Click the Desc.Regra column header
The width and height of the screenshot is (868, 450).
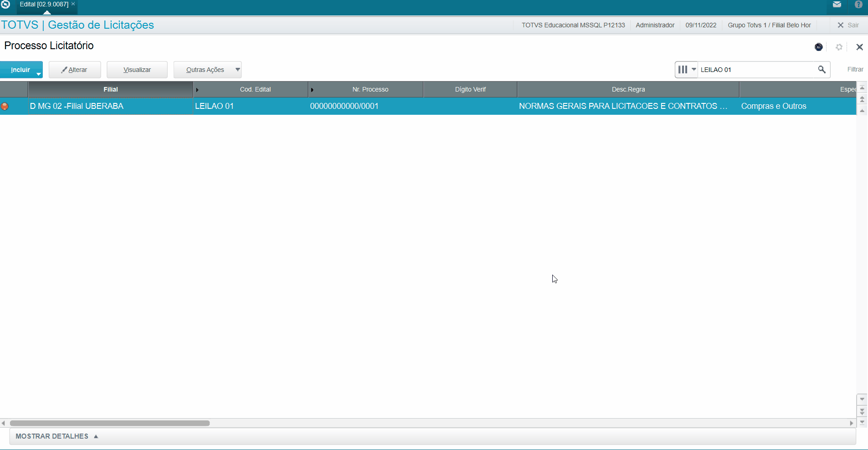click(628, 89)
